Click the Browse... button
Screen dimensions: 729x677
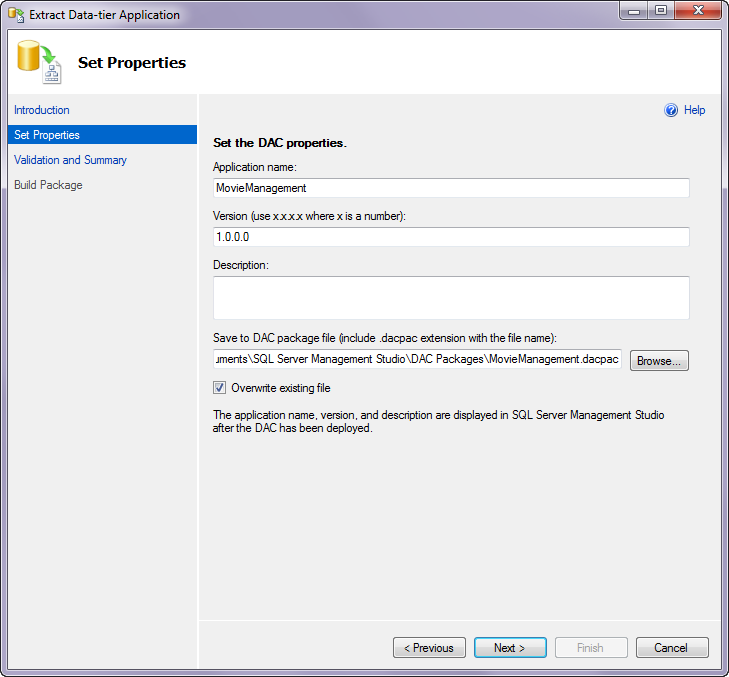(659, 361)
